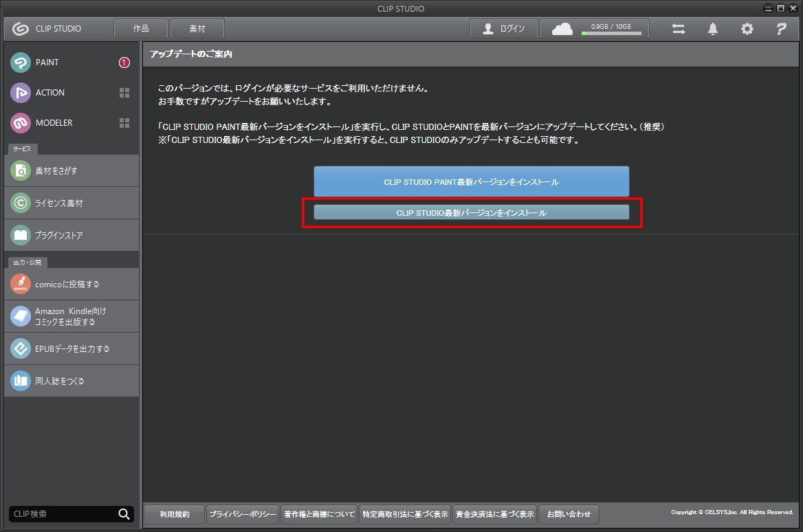
Task: Open ライセンス素材 license materials icon
Action: 21,203
